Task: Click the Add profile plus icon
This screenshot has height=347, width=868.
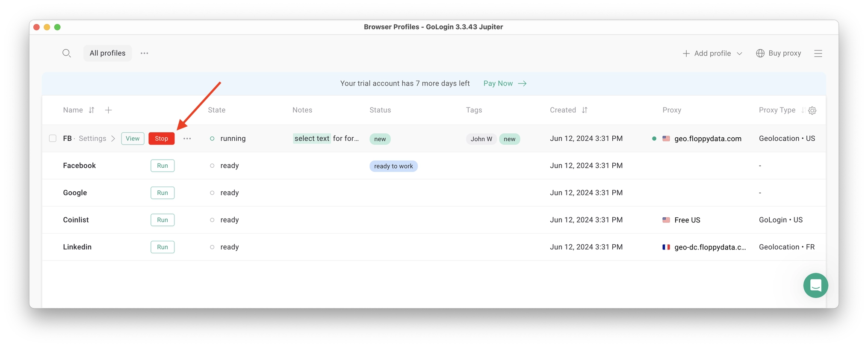Action: (x=686, y=53)
